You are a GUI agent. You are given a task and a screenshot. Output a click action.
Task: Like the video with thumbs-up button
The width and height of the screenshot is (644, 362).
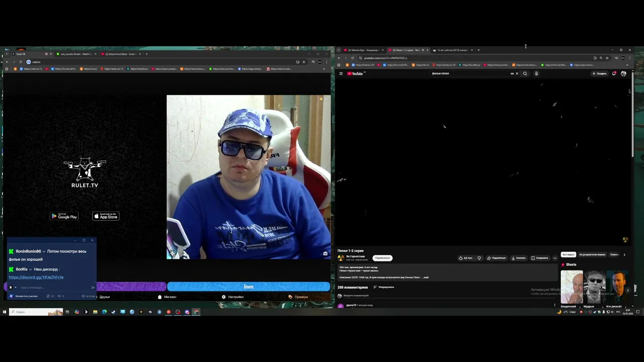pyautogui.click(x=465, y=258)
